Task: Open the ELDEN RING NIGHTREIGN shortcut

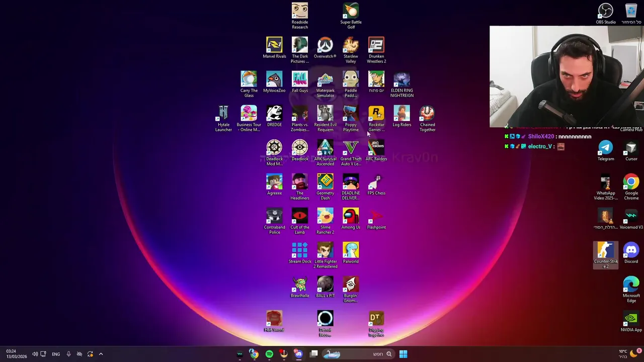Action: click(402, 84)
